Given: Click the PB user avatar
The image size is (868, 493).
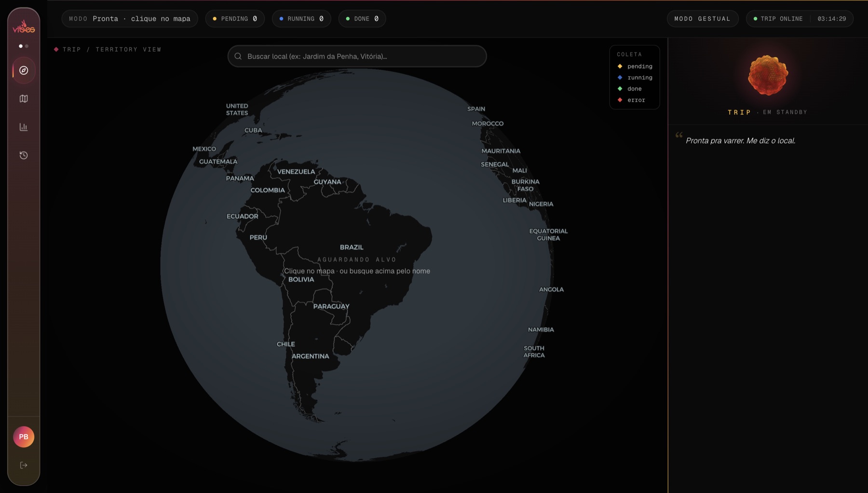Looking at the screenshot, I should click(x=24, y=437).
